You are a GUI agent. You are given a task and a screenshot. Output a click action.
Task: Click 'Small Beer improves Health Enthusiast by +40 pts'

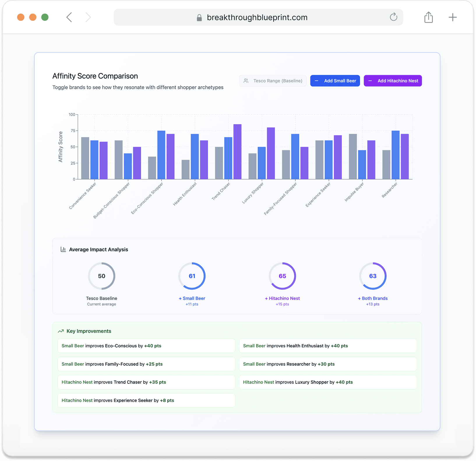click(x=328, y=346)
